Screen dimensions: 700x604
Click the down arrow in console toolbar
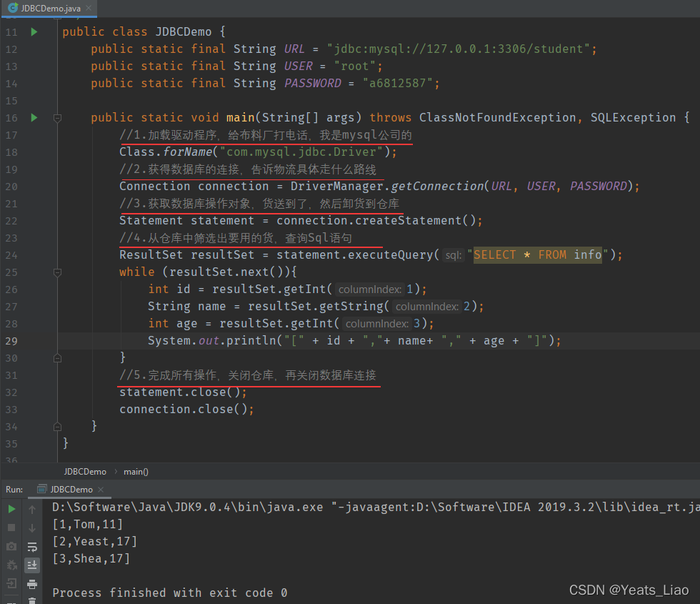(32, 528)
